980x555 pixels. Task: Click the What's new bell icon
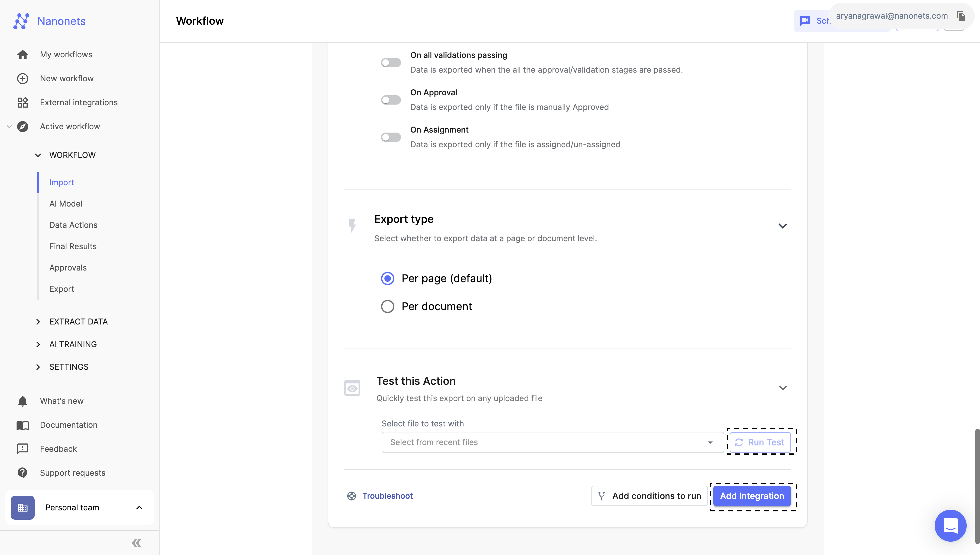pyautogui.click(x=22, y=401)
